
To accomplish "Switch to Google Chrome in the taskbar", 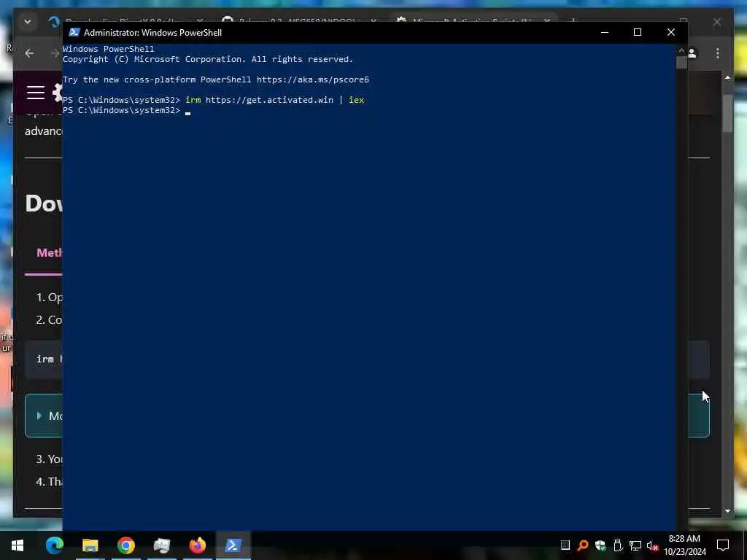I will (x=125, y=545).
